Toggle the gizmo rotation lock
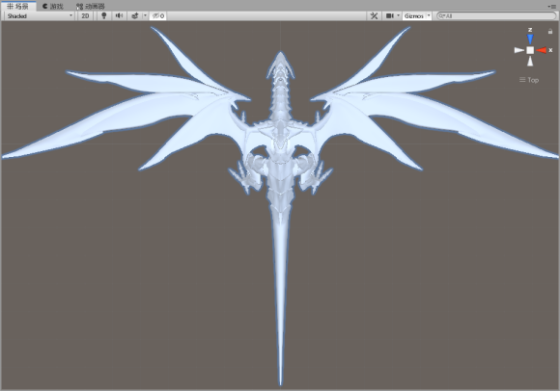This screenshot has width=560, height=391. point(550,31)
